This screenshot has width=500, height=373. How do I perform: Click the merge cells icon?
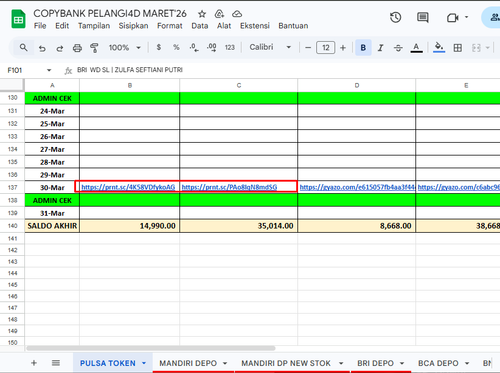pos(476,48)
